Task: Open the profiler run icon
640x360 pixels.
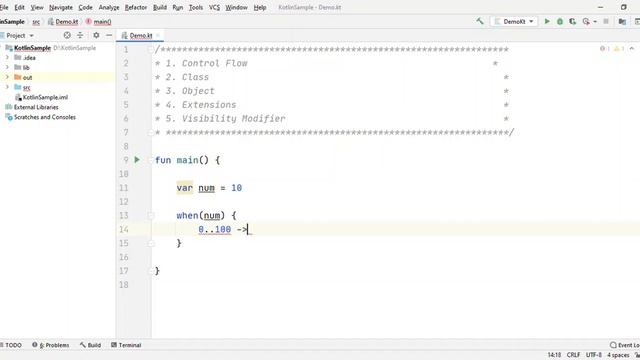Action: (586, 21)
